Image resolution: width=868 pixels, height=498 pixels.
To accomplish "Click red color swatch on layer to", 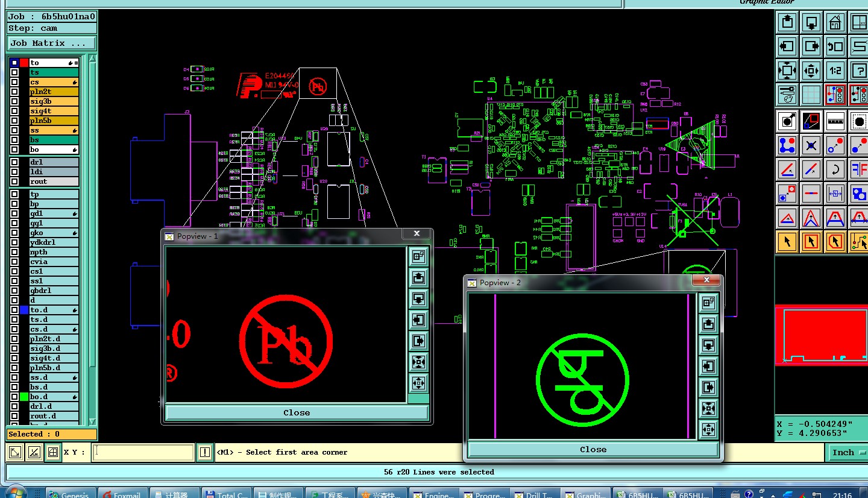I will (x=24, y=63).
